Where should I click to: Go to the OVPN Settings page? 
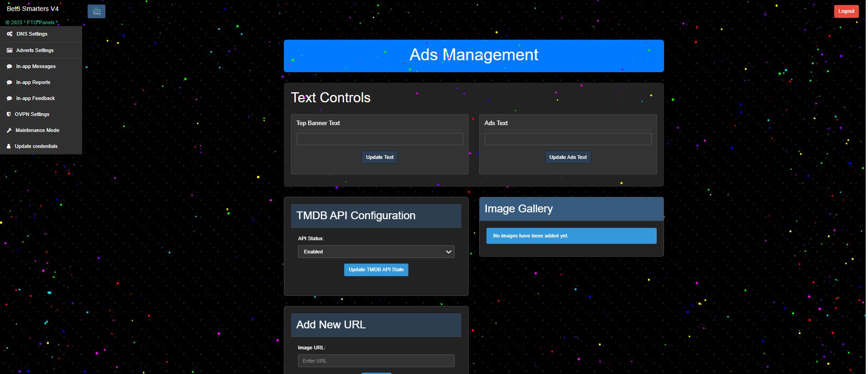[32, 115]
